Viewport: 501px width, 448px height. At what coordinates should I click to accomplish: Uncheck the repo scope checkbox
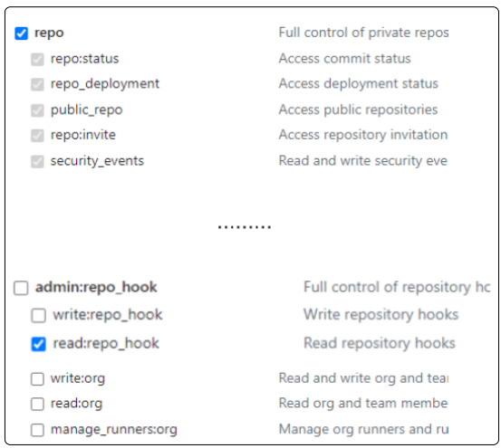click(21, 33)
